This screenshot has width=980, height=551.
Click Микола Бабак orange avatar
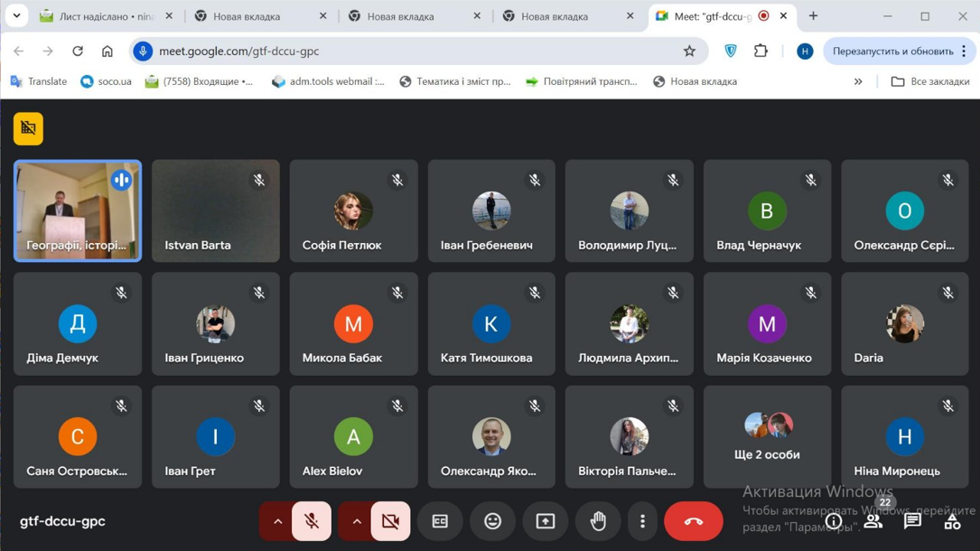click(353, 323)
